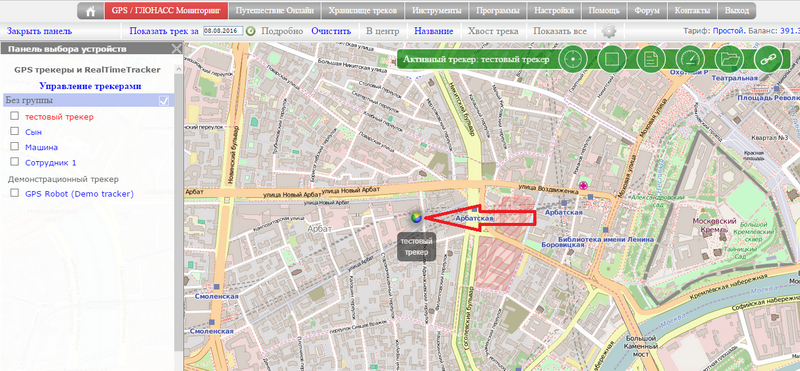Click the crosshair target icon in green bar

click(572, 59)
